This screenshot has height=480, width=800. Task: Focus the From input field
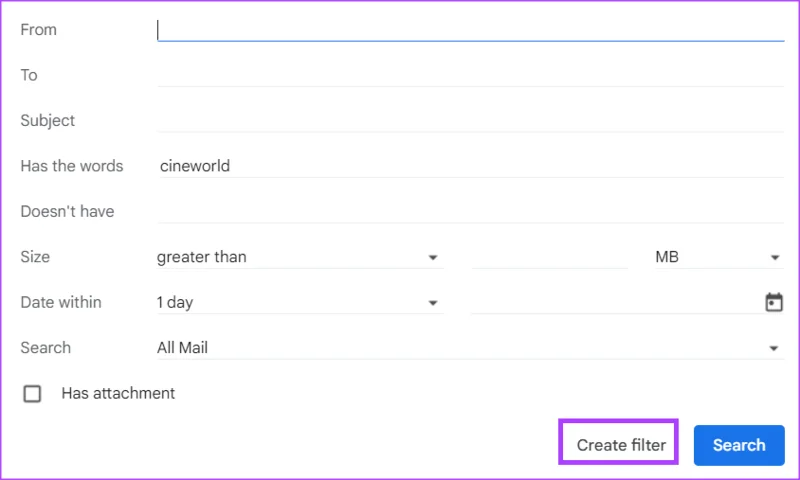(470, 30)
